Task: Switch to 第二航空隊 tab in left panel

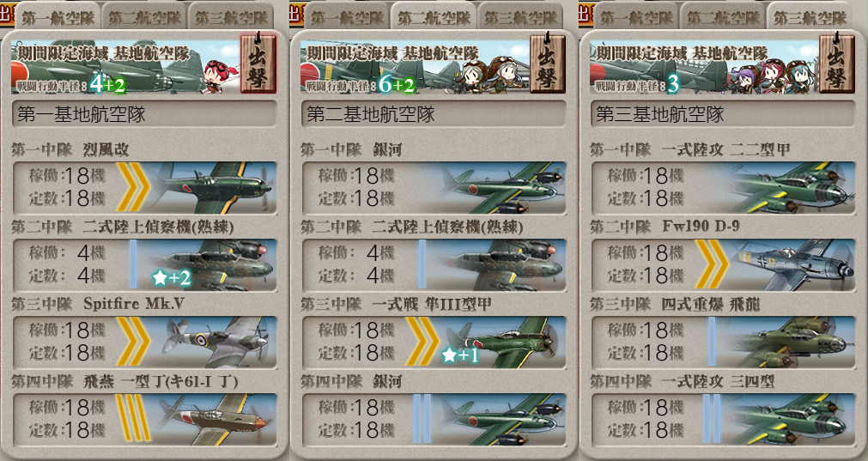Action: (x=144, y=16)
